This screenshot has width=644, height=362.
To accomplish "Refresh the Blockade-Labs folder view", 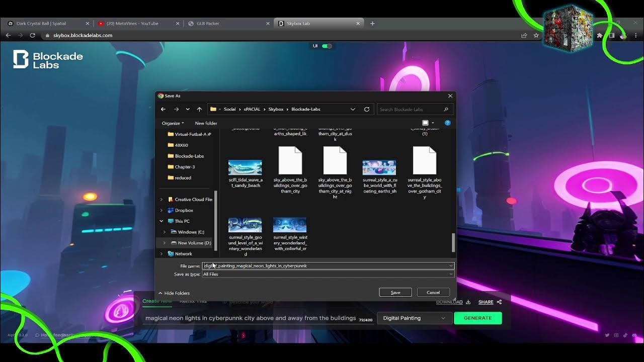I will [367, 109].
